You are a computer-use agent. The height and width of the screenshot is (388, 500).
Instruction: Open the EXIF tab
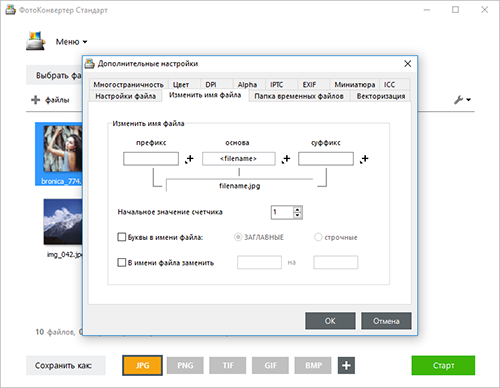pos(309,85)
